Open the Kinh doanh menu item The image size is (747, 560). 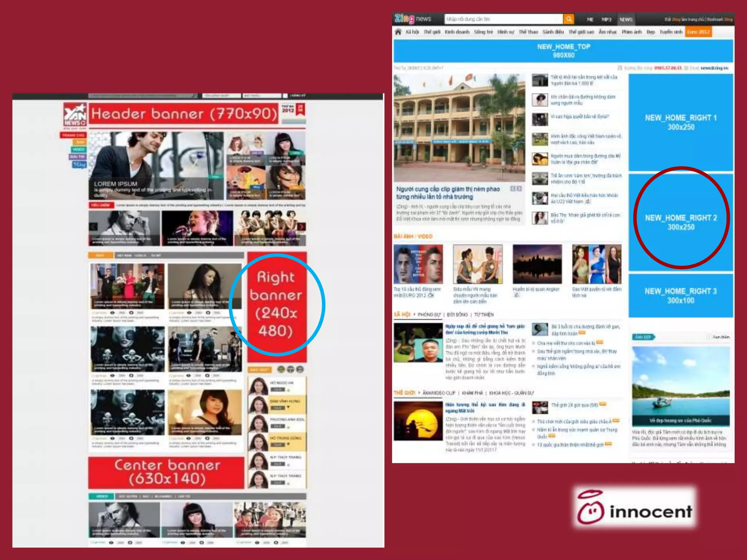[457, 32]
